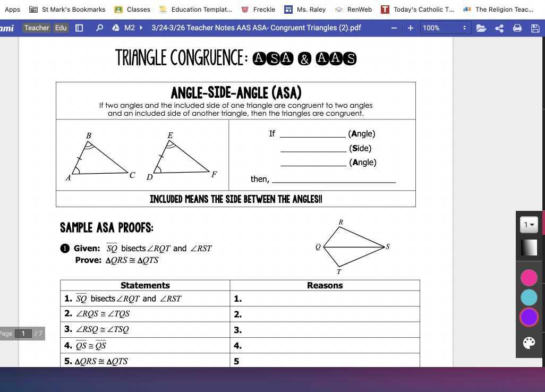Save the document using the save icon
545x392 pixels.
(x=535, y=28)
